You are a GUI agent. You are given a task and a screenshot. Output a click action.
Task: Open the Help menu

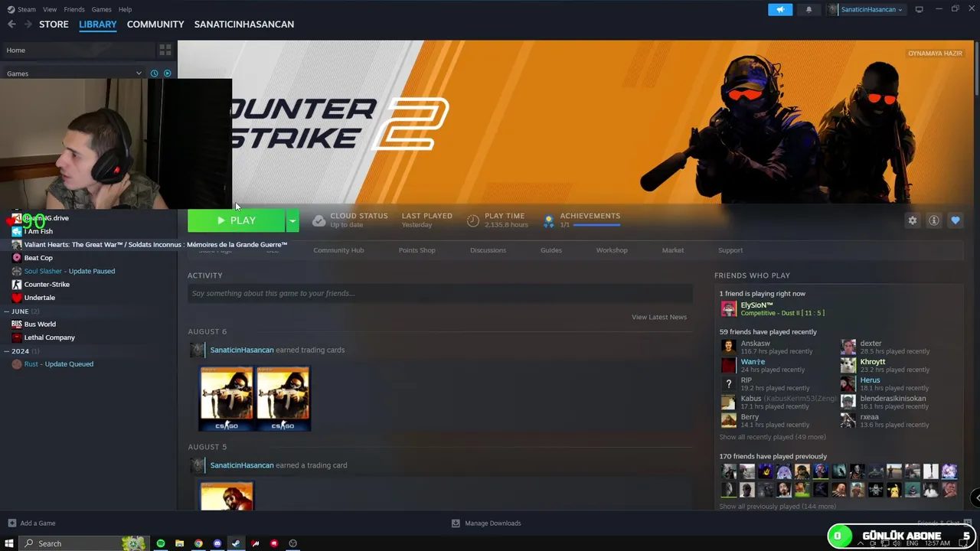125,9
